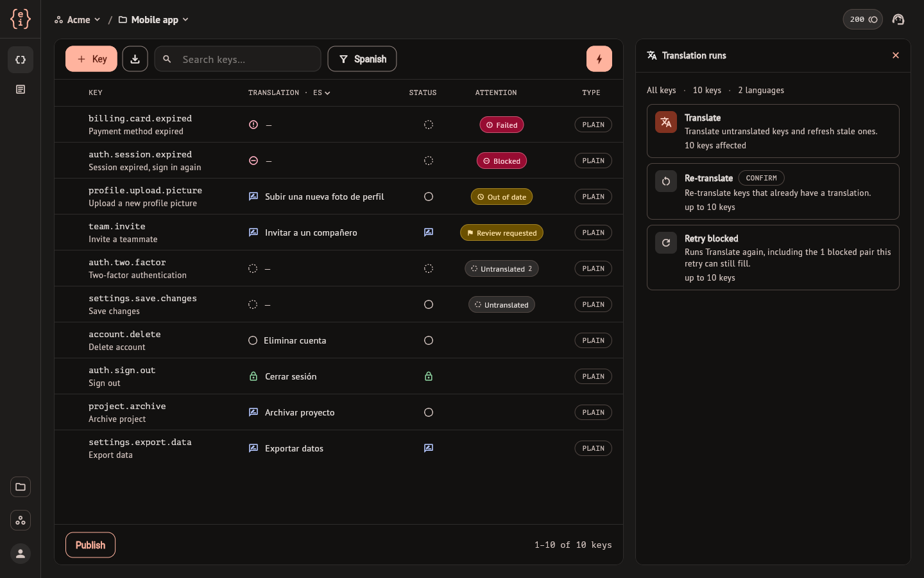Select the Retry blocked run option
This screenshot has width=924, height=578.
pyautogui.click(x=773, y=258)
